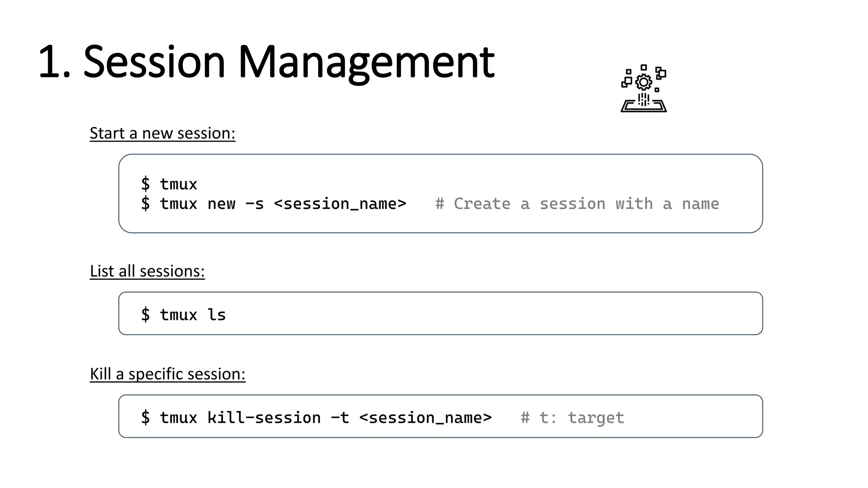Click the "$ tmux ls" command text

pyautogui.click(x=183, y=315)
